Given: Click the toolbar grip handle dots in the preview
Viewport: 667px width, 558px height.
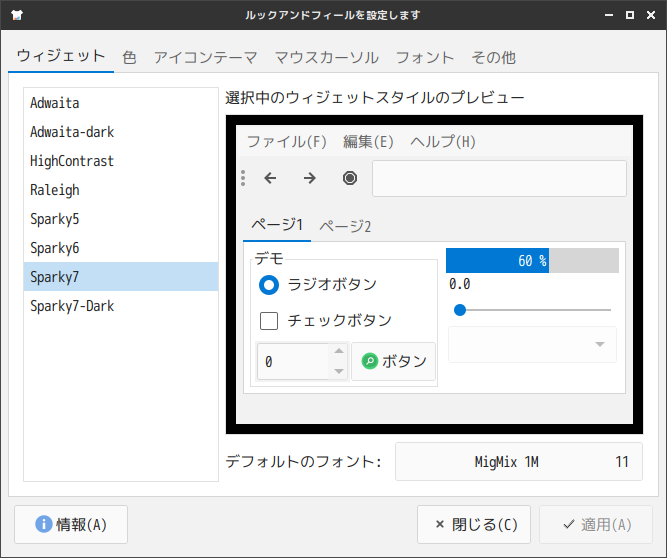Looking at the screenshot, I should click(x=243, y=178).
